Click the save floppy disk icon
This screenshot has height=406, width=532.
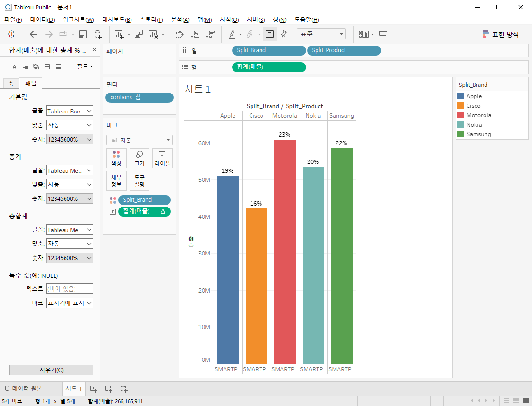point(83,34)
